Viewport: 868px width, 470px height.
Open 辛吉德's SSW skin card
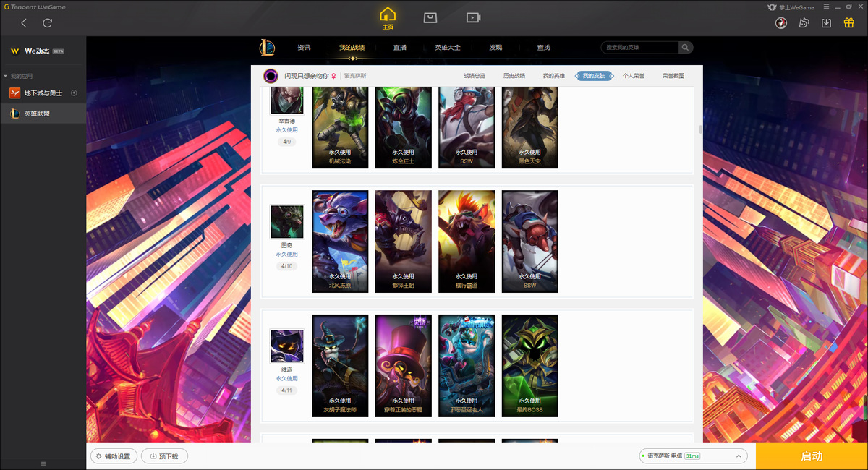467,128
